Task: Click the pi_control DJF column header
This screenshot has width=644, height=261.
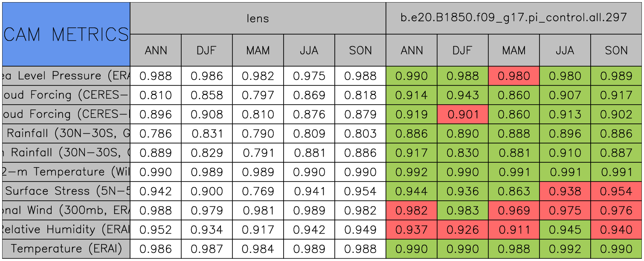Action: click(462, 50)
